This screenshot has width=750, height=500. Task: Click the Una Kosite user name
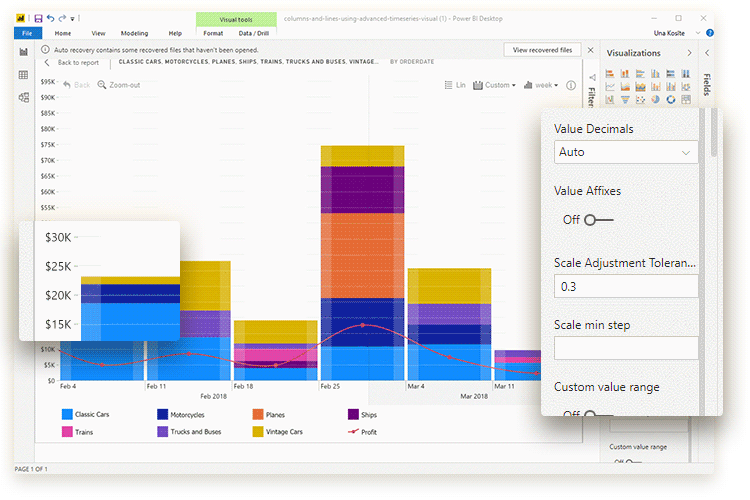click(x=669, y=33)
